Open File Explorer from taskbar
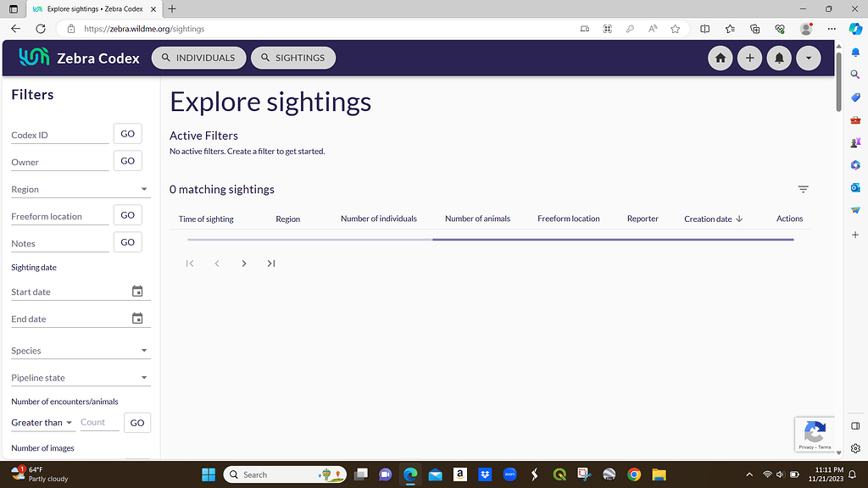This screenshot has width=868, height=488. 659,474
